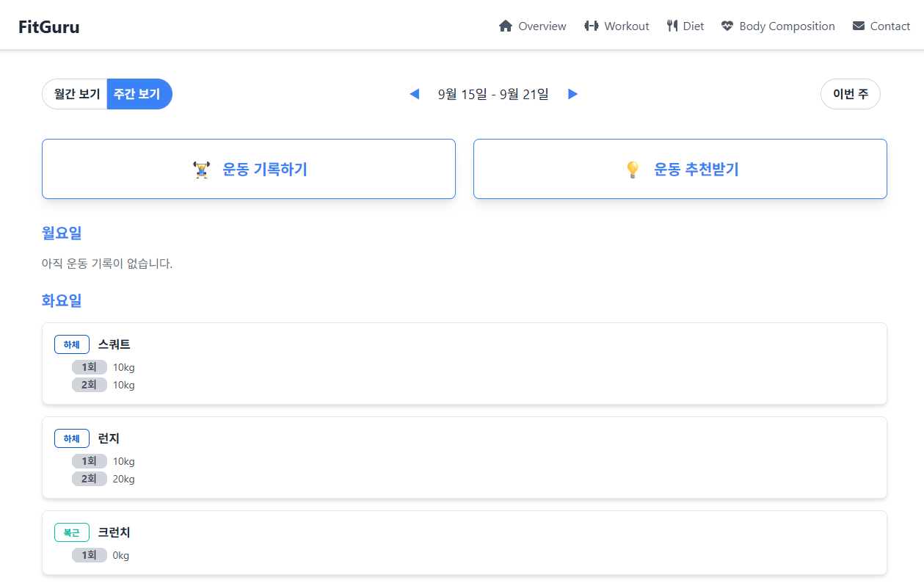924x586 pixels.
Task: Open the Contact page
Action: click(x=881, y=26)
